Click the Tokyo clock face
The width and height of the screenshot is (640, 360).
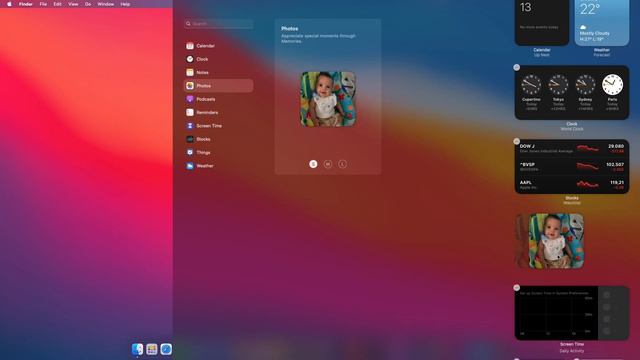558,85
